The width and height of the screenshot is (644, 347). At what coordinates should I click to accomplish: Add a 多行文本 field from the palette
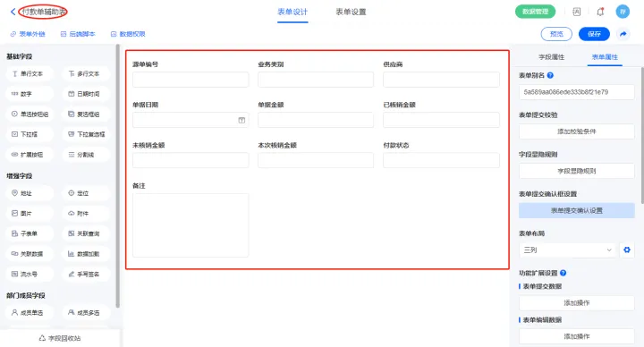point(86,74)
